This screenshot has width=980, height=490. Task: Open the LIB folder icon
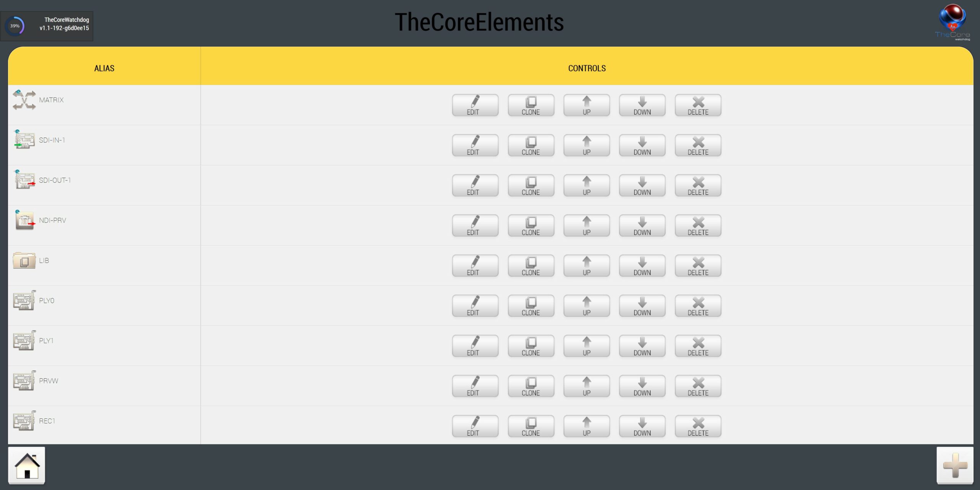point(24,261)
